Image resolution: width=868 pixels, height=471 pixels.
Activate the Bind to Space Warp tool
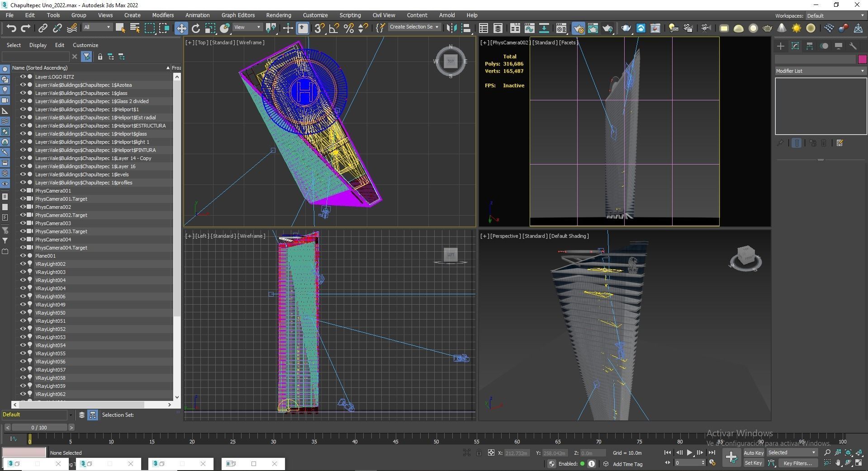click(x=71, y=28)
